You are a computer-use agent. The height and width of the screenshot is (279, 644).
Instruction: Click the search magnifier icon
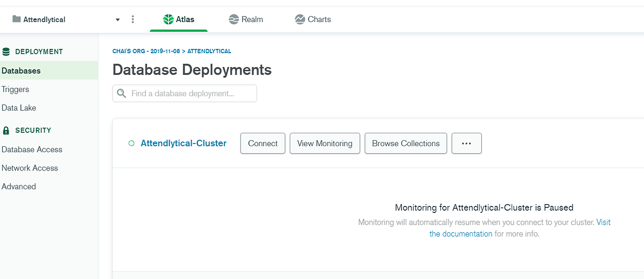click(122, 94)
